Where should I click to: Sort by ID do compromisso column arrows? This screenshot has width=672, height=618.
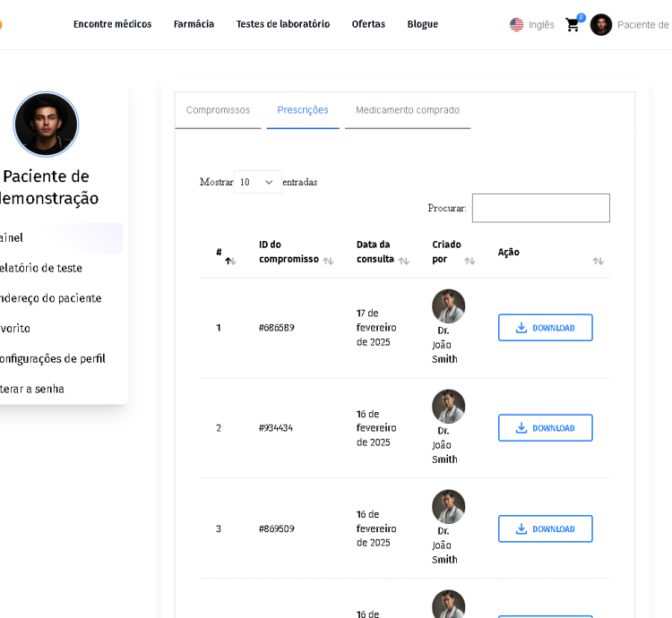click(x=328, y=261)
